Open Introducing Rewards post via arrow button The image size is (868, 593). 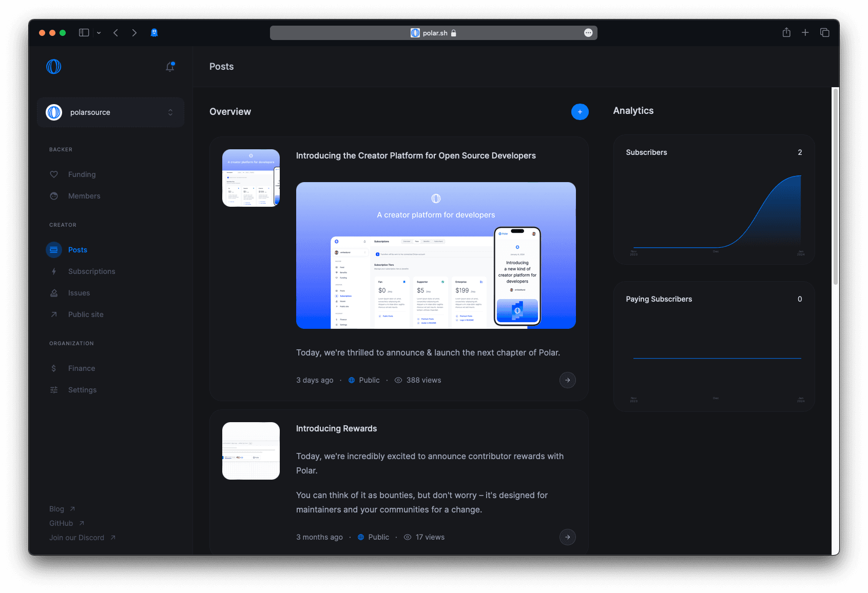pos(567,537)
